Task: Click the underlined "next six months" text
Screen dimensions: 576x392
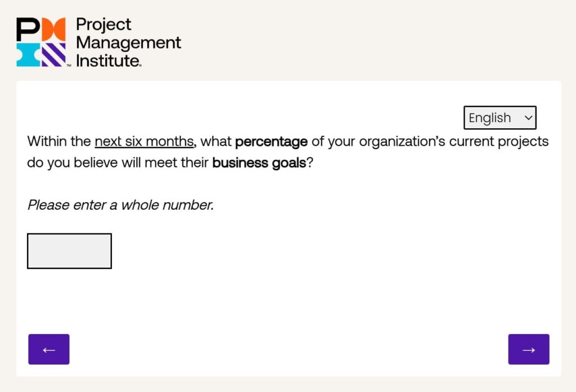Action: tap(144, 141)
